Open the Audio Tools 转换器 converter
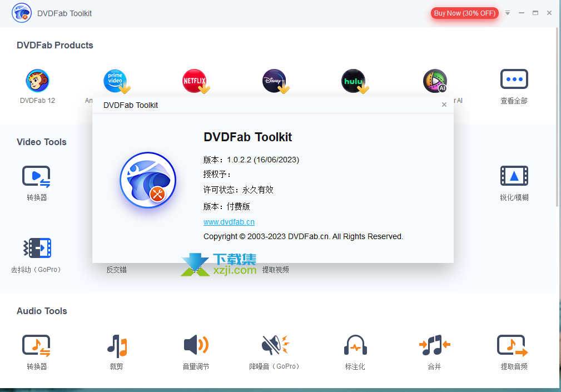The image size is (561, 392). 37,345
